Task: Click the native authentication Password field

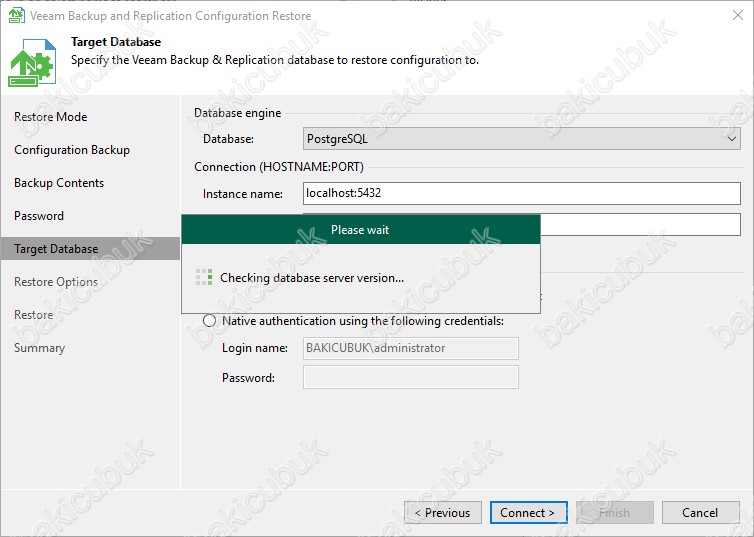Action: click(411, 377)
